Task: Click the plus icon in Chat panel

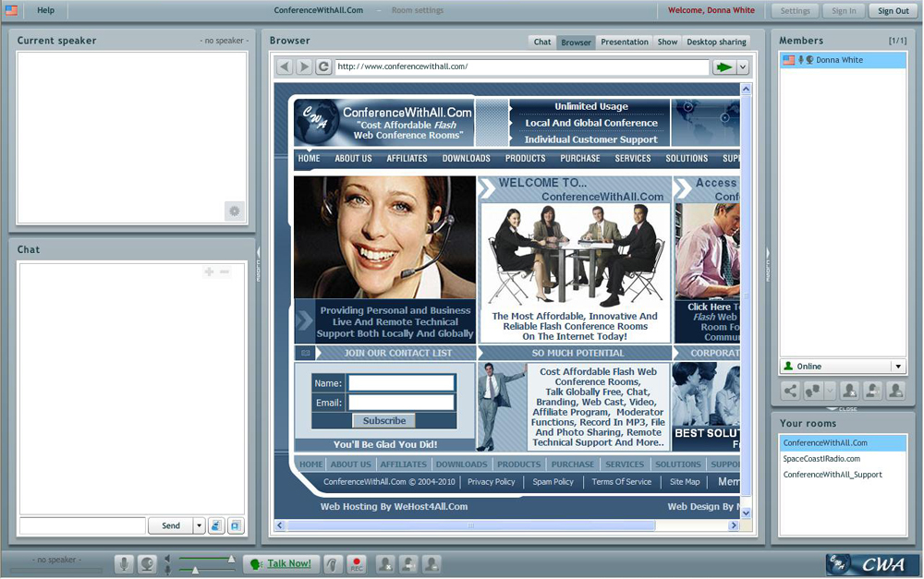Action: point(209,271)
